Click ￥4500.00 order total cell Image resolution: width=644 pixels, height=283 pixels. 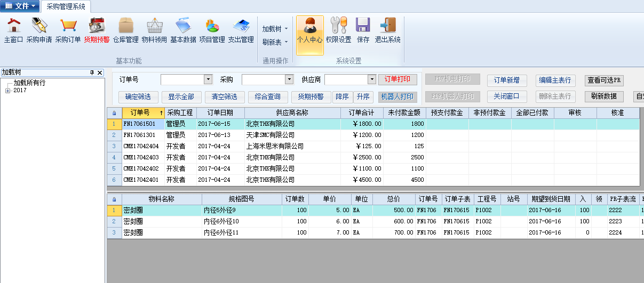[x=362, y=180]
